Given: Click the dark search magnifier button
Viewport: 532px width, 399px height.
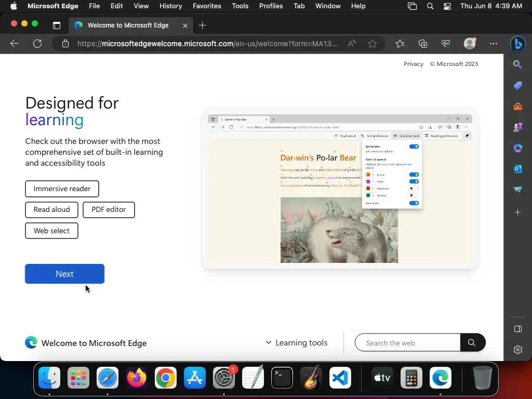Looking at the screenshot, I should pyautogui.click(x=472, y=343).
